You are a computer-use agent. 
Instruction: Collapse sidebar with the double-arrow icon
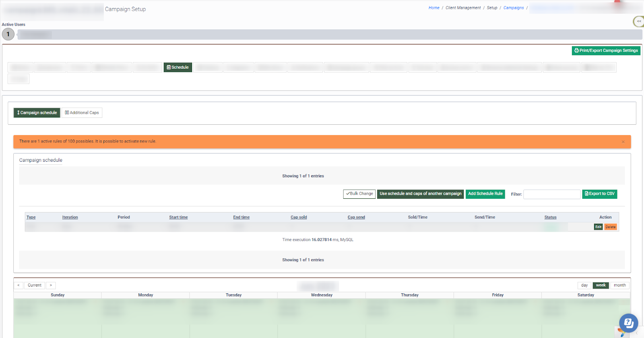tap(639, 21)
